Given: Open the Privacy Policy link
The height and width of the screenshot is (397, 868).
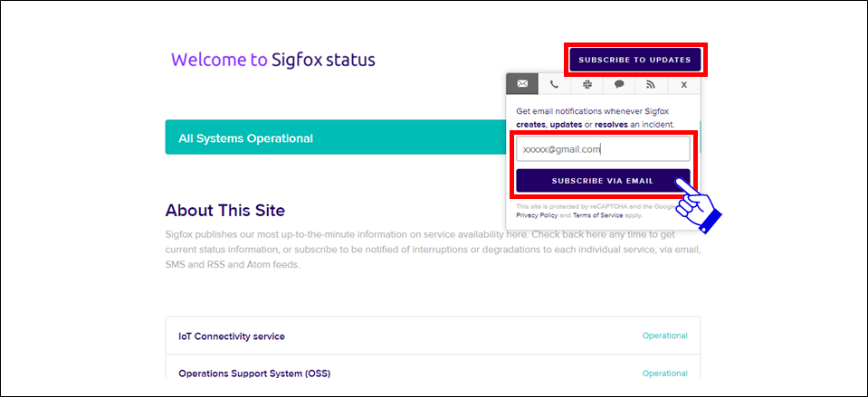Looking at the screenshot, I should [537, 215].
